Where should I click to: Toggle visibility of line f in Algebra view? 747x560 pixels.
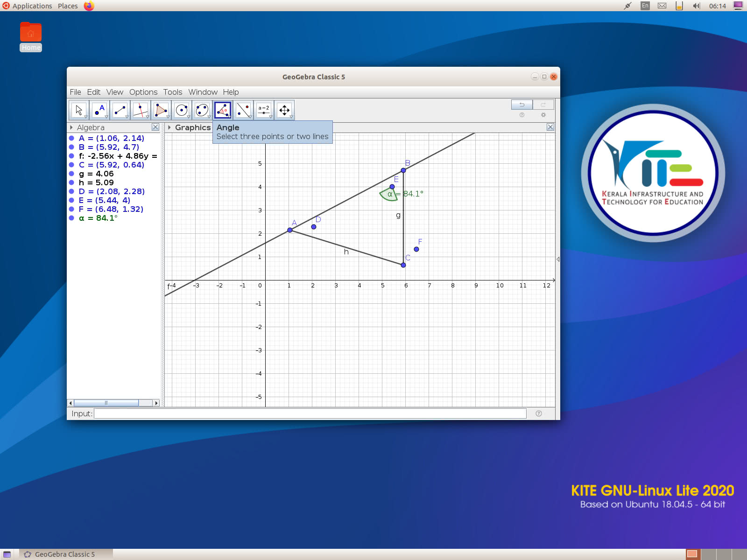click(x=72, y=156)
